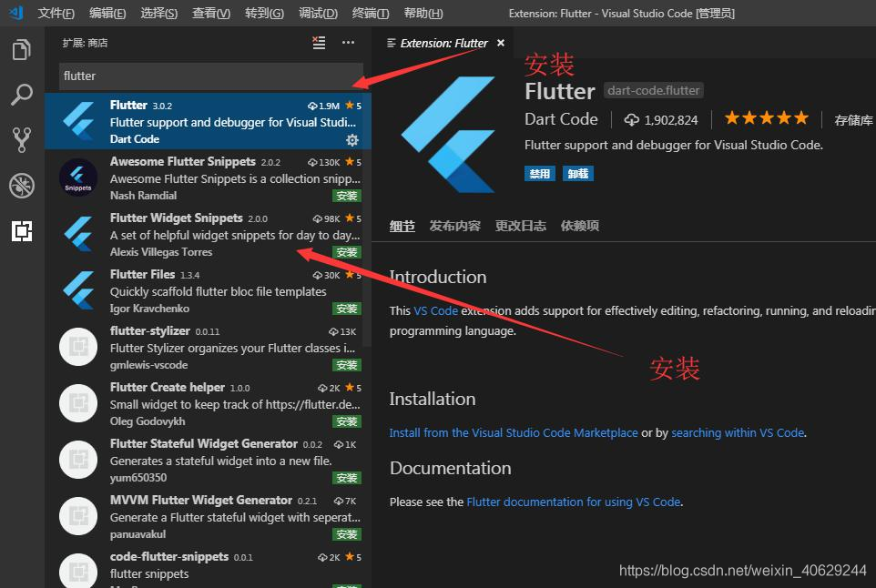The width and height of the screenshot is (876, 588).
Task: Click the Flutter Files extension icon
Action: coord(79,290)
